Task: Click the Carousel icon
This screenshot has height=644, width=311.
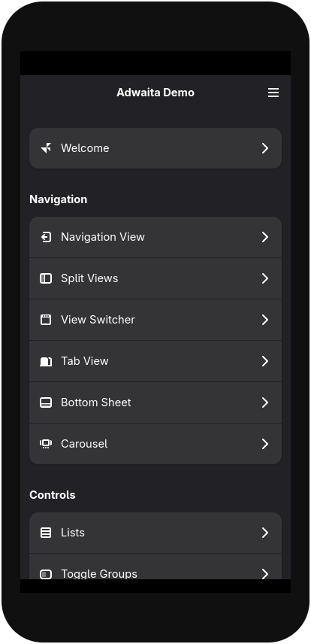Action: coord(46,444)
